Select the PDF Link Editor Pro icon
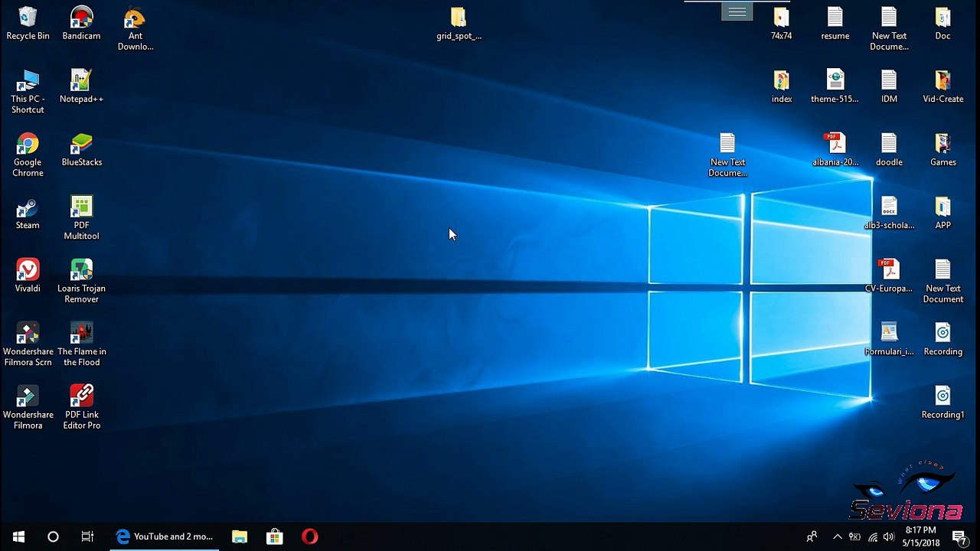Image resolution: width=980 pixels, height=551 pixels. 81,408
